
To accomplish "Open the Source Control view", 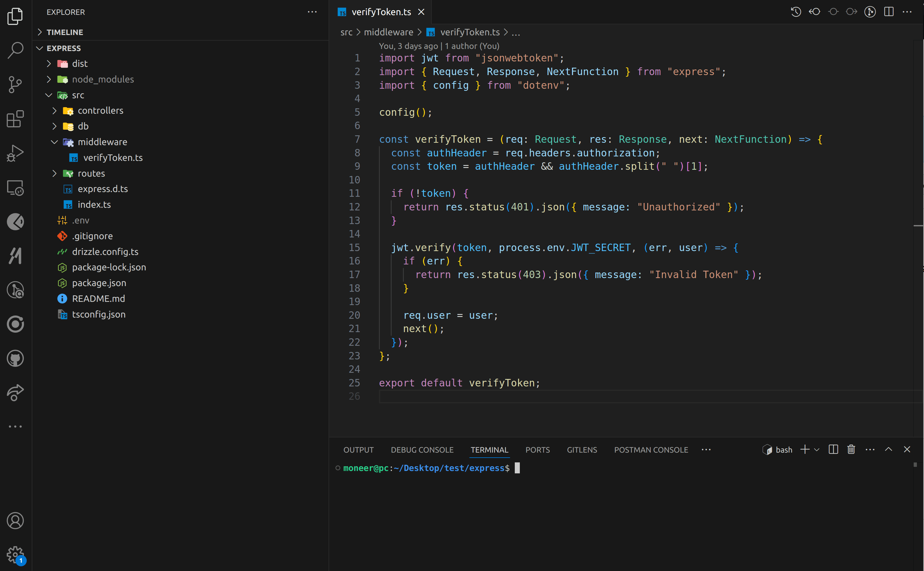I will [15, 85].
